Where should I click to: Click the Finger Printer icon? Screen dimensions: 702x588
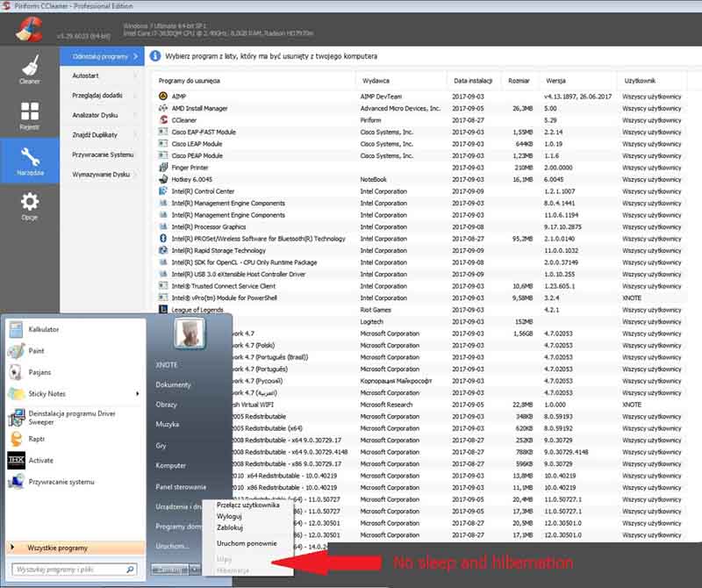point(163,167)
